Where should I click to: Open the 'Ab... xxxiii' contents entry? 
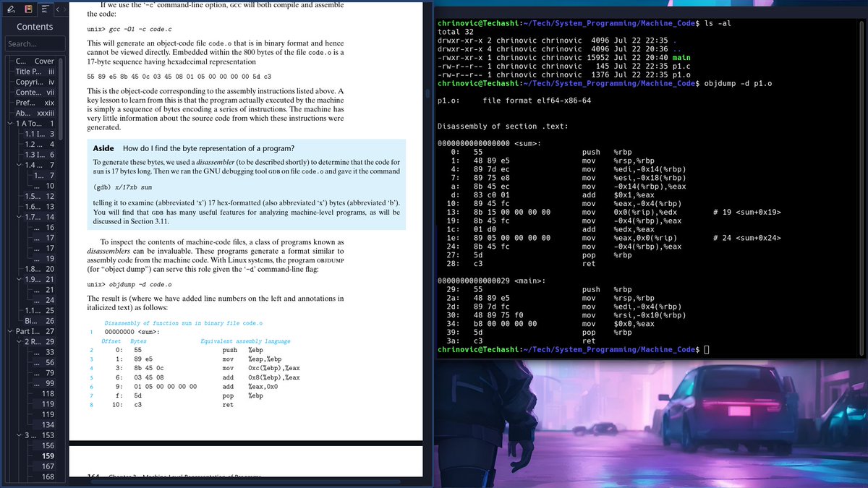coord(35,114)
